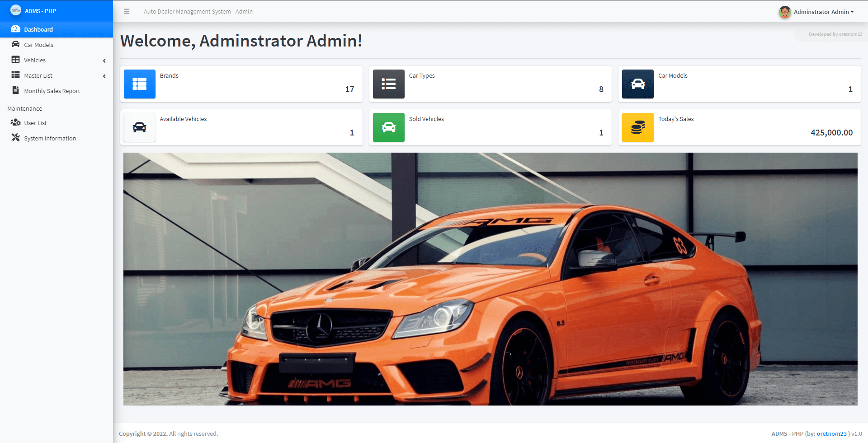Toggle the sidebar with the hamburger icon
Screen dimensions: 868x443
tap(127, 11)
